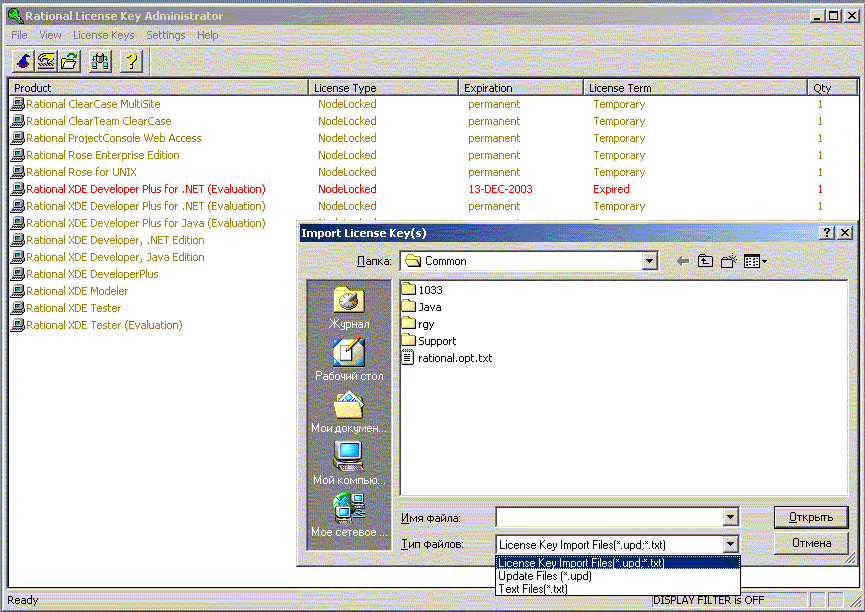Open help using the question mark toolbar icon
This screenshot has height=612, width=865.
[130, 61]
